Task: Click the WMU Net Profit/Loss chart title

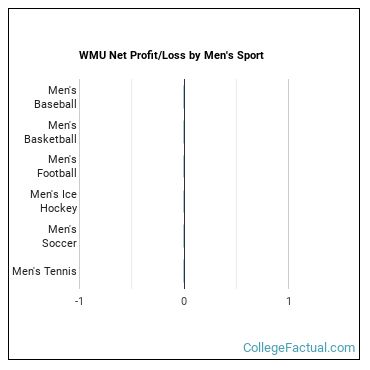Action: tap(171, 55)
